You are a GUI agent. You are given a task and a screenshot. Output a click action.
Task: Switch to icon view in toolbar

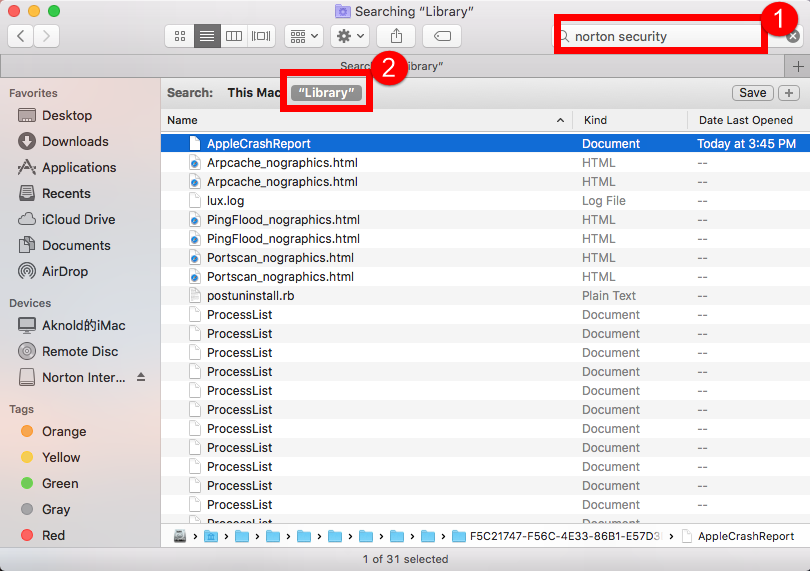point(180,36)
